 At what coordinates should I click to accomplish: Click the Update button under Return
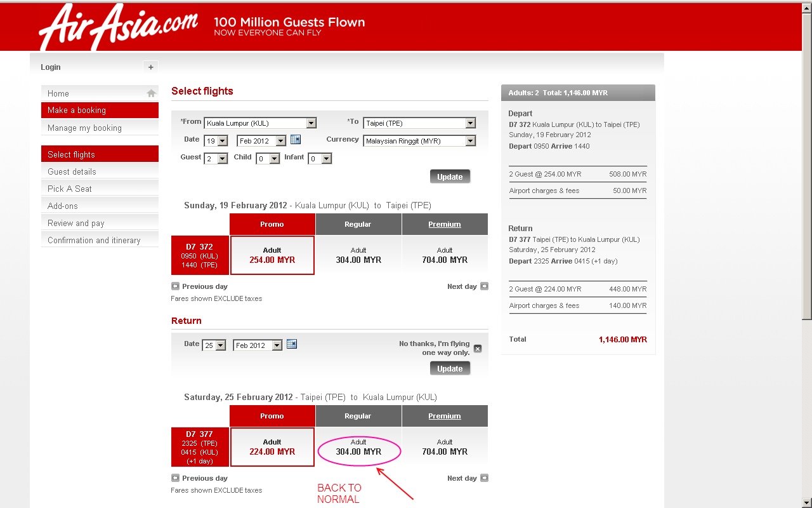tap(450, 368)
